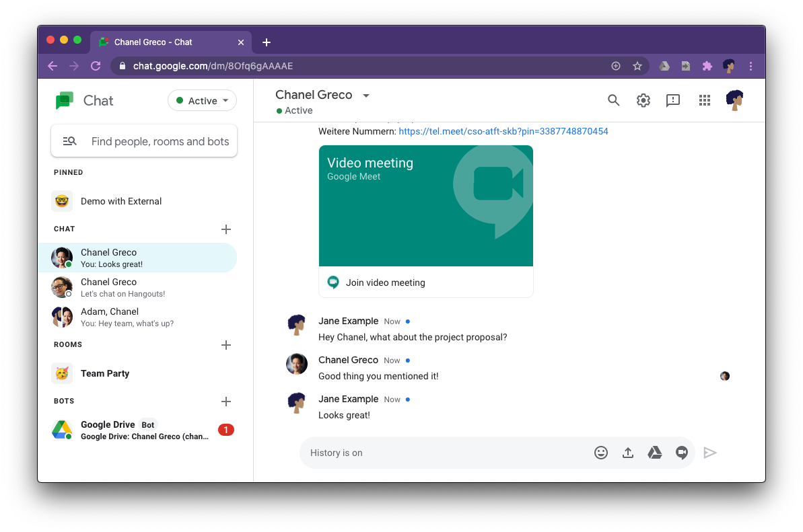Upload a file using the composer upload icon
The height and width of the screenshot is (532, 803).
[628, 453]
